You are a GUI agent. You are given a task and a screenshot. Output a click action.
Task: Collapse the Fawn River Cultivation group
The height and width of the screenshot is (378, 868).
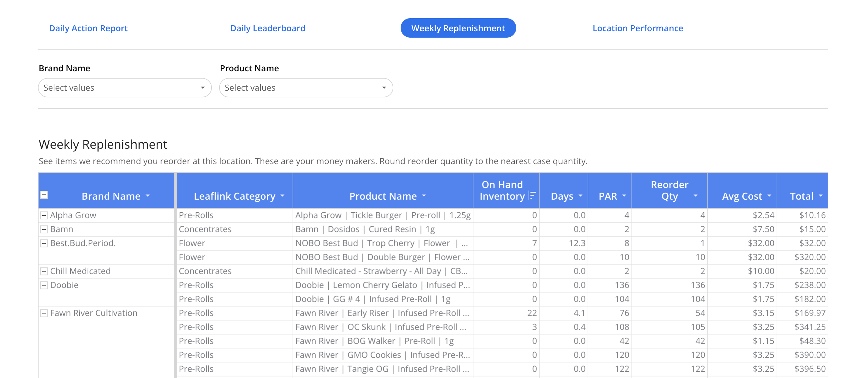click(44, 313)
